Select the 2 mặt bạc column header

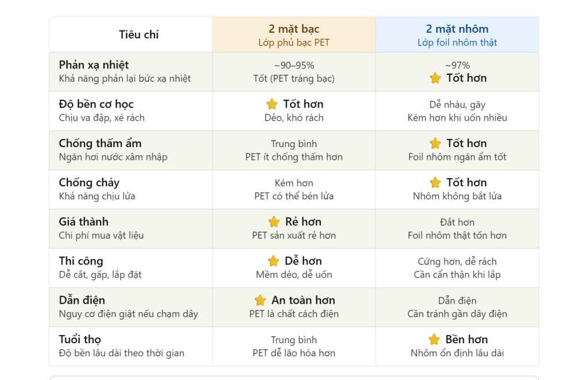click(x=294, y=34)
